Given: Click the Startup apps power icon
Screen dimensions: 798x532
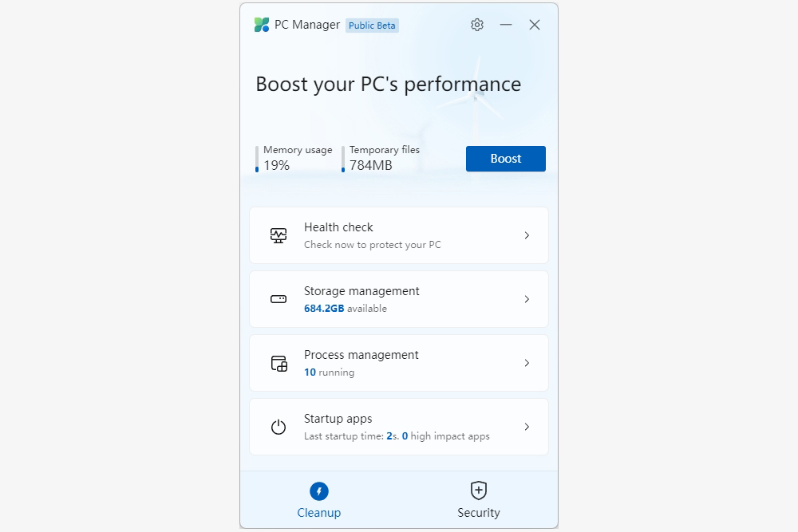Looking at the screenshot, I should 279,427.
